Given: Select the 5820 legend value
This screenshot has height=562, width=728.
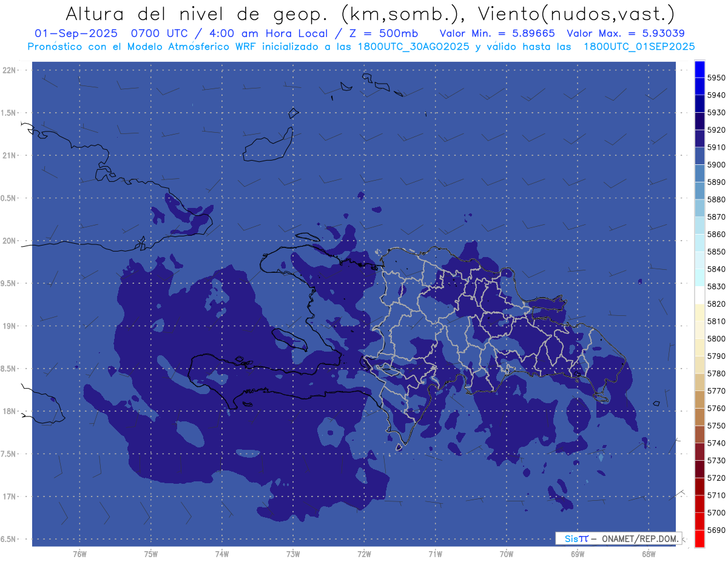Looking at the screenshot, I should coord(716,304).
